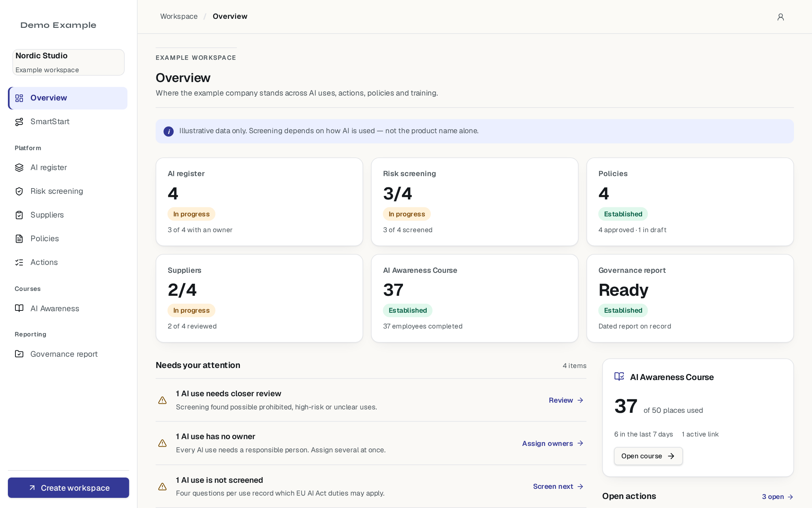The height and width of the screenshot is (508, 812).
Task: Open the Governance report Ready card
Action: coord(690,298)
